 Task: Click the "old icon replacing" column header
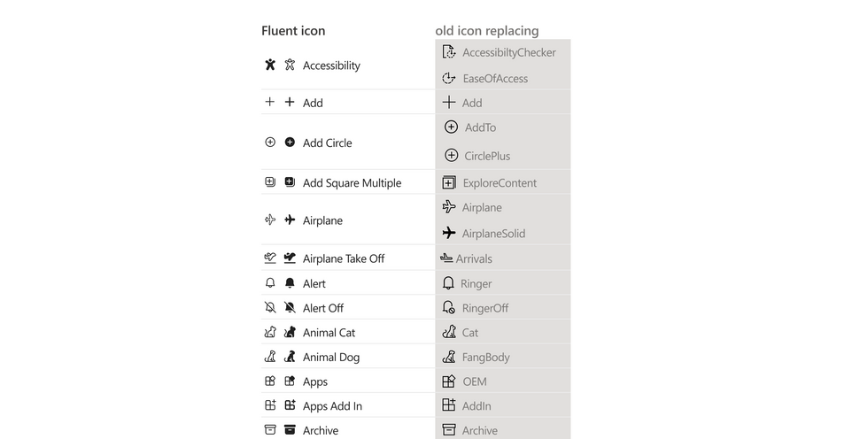486,31
